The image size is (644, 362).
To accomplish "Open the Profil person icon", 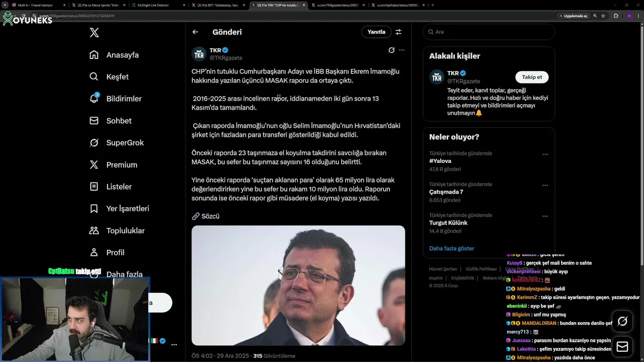I will coord(94,252).
